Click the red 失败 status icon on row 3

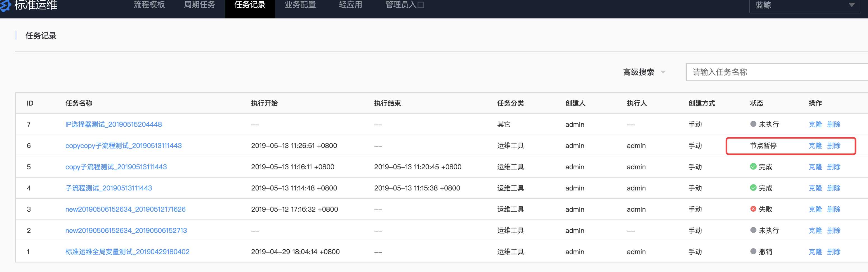(753, 209)
